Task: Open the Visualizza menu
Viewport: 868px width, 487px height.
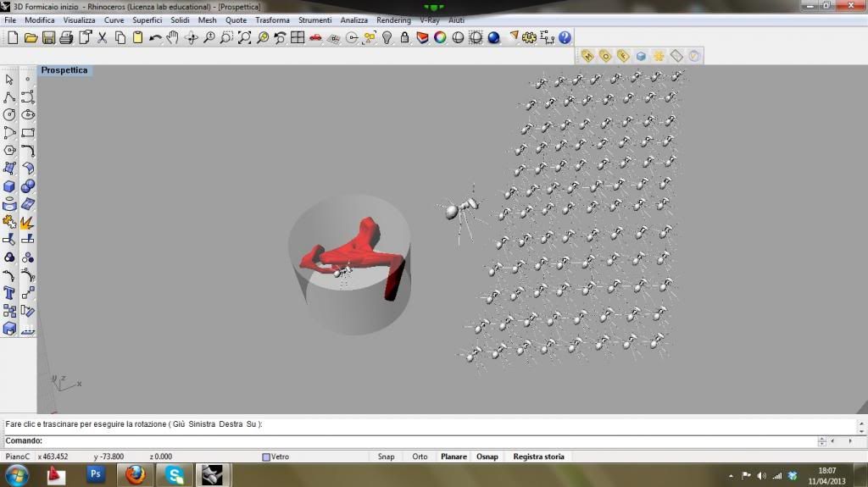Action: (79, 20)
